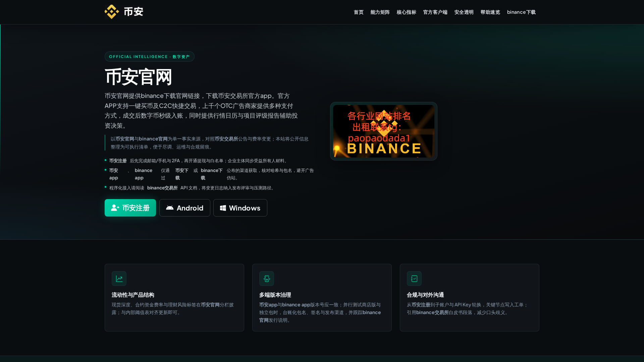Click 币安注册 in the 合规 card text

pos(421,305)
